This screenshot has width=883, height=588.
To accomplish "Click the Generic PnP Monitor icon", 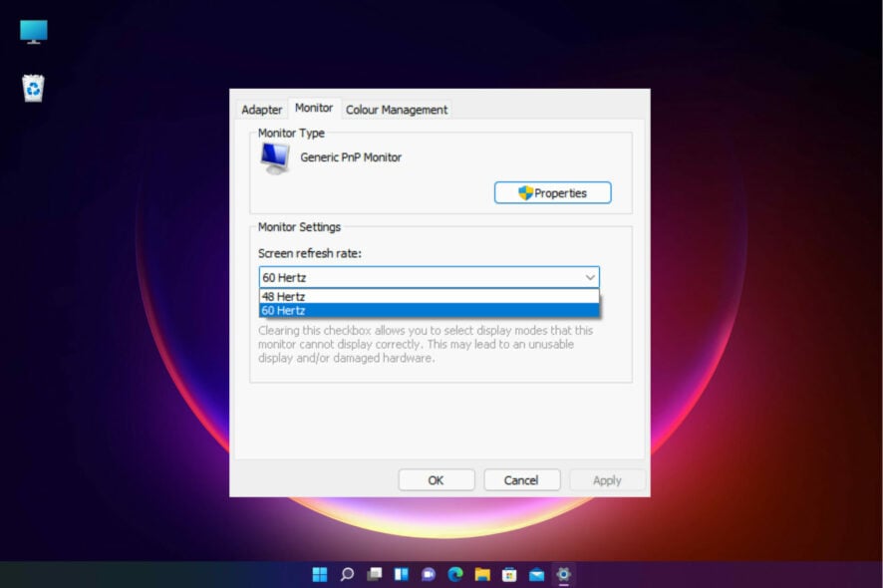I will click(x=274, y=157).
